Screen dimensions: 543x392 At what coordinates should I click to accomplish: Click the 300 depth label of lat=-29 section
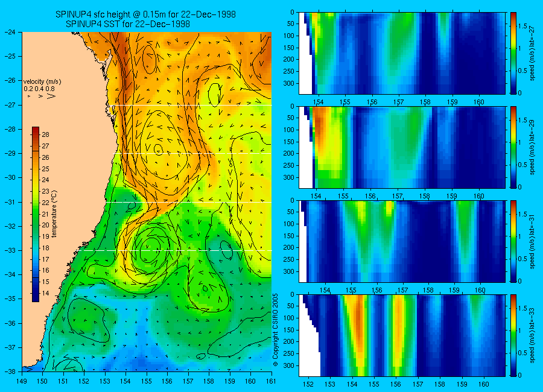tap(289, 177)
